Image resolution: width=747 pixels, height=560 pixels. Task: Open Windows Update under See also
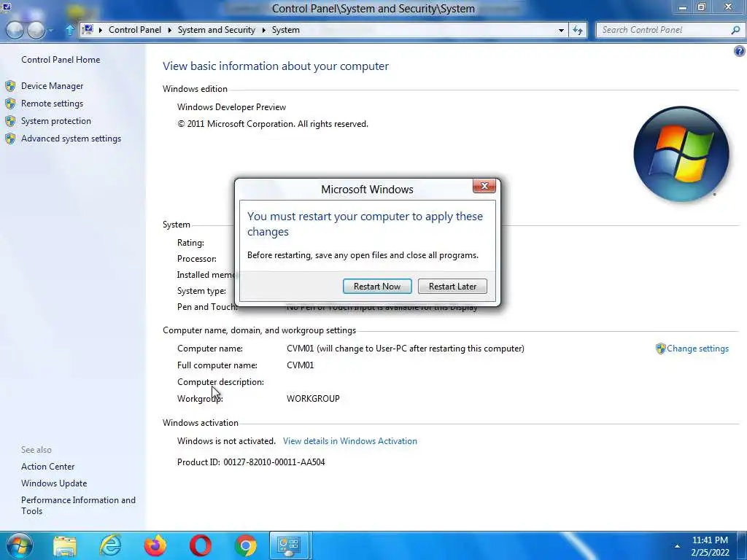pos(54,483)
